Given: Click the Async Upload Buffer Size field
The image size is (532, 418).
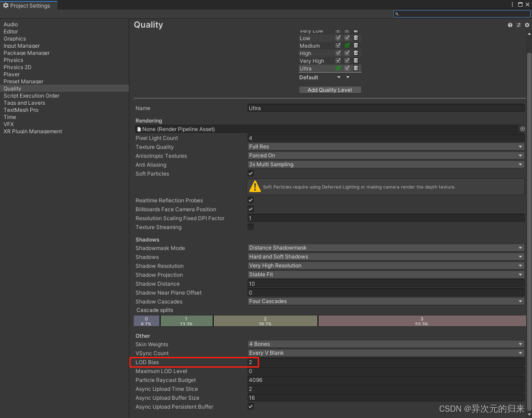Looking at the screenshot, I should pos(386,398).
